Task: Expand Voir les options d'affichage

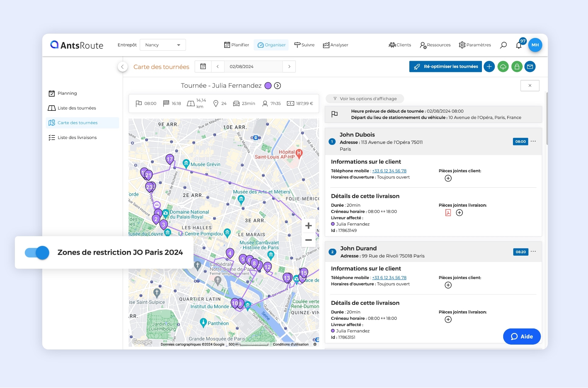Action: coord(365,99)
